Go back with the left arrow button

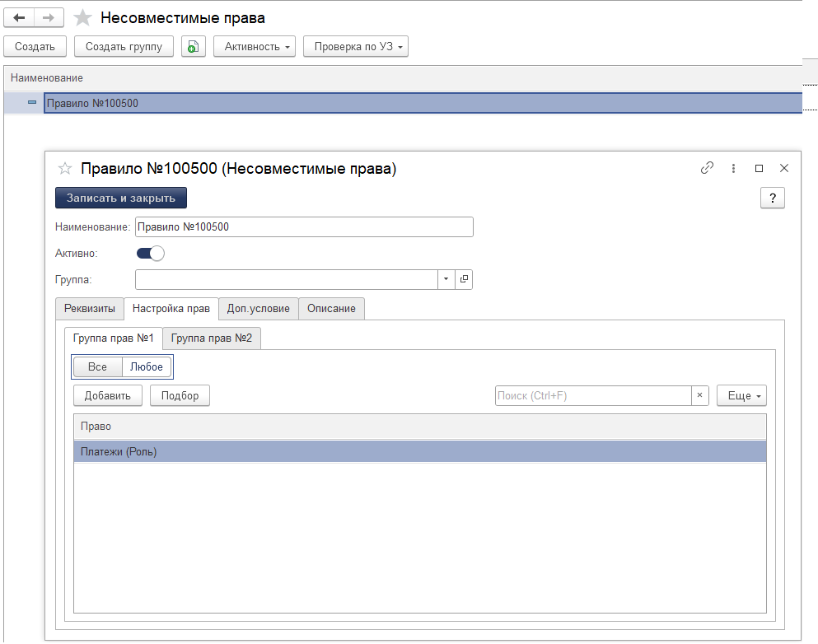(x=19, y=18)
